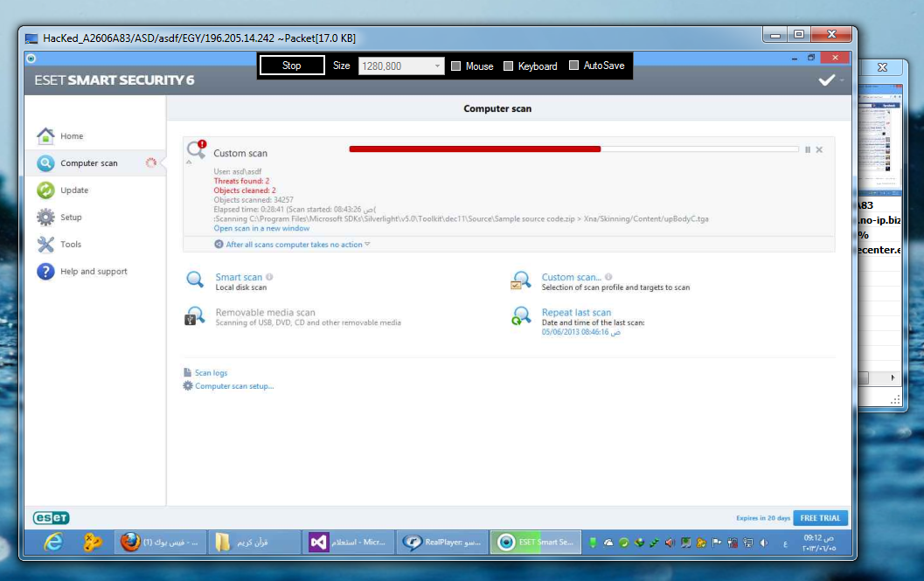
Task: Click the taskbar clock showing 09:12
Action: (x=819, y=543)
